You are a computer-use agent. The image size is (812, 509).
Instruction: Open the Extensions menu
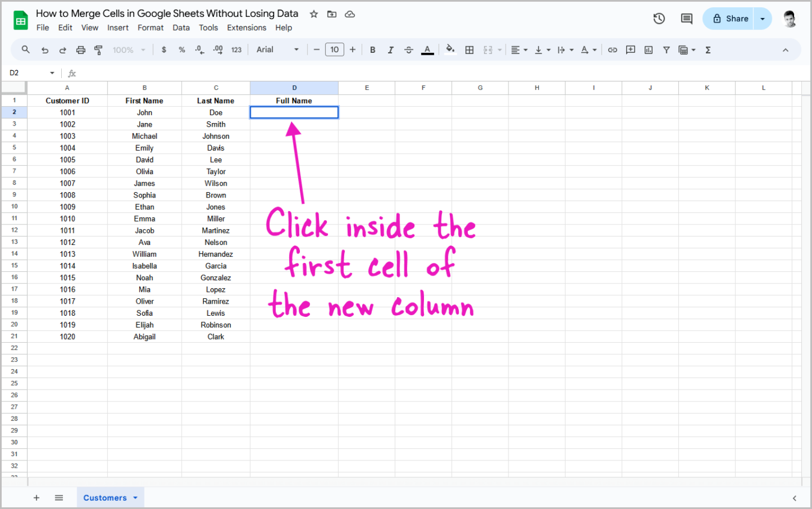coord(246,28)
